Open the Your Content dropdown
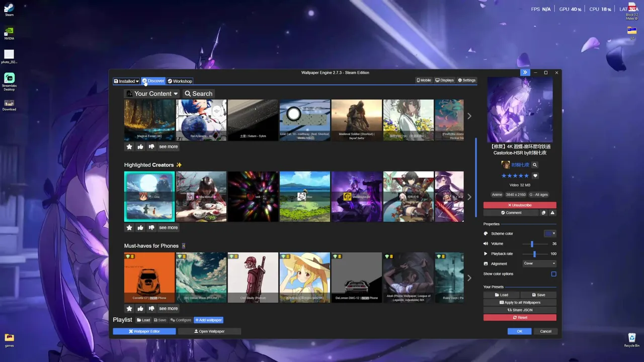Image resolution: width=644 pixels, height=362 pixels. coord(151,94)
